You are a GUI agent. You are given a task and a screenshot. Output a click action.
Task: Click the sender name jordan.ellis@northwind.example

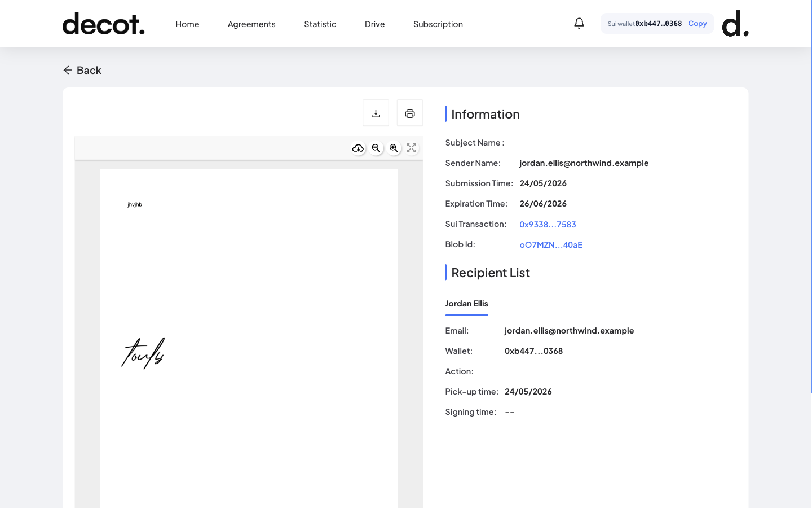584,163
